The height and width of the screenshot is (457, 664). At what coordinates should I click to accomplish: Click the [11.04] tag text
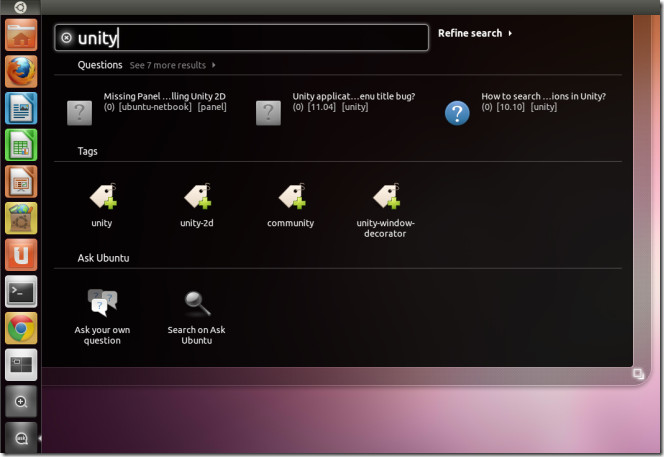(x=321, y=107)
